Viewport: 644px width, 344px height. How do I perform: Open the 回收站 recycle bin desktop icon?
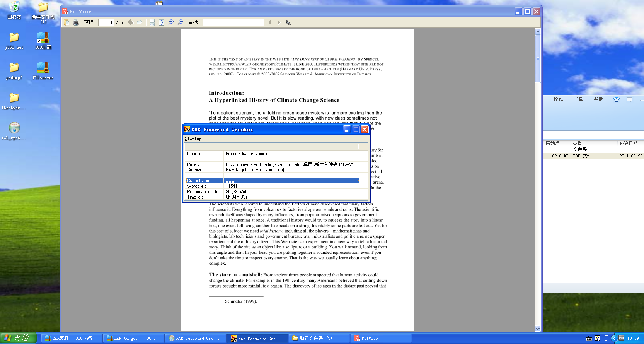click(x=14, y=10)
